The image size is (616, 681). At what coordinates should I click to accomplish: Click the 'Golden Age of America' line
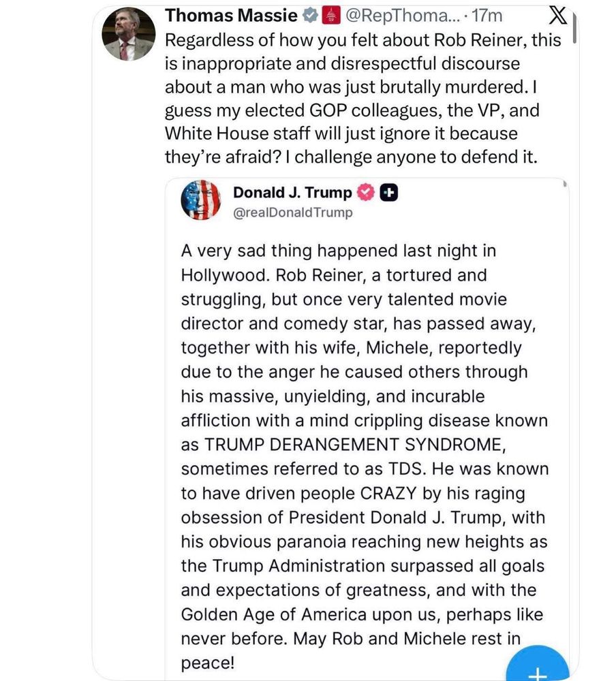pyautogui.click(x=361, y=614)
